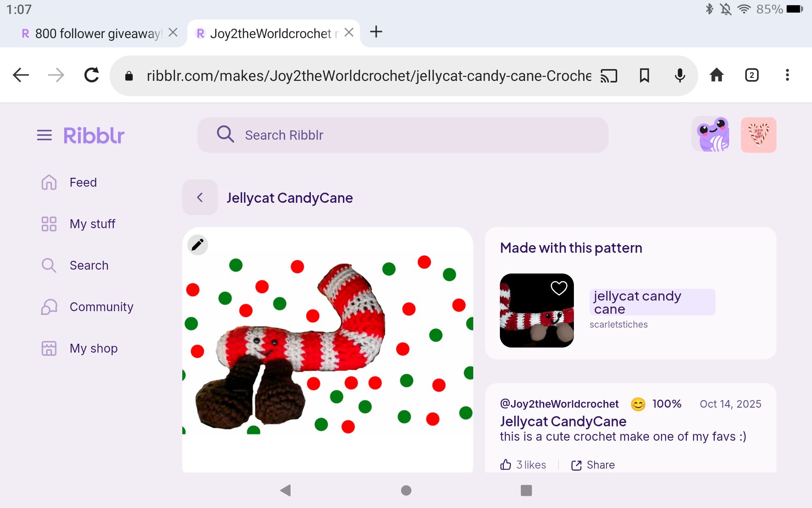Open the candy cane heart profile avatar
Image resolution: width=812 pixels, height=508 pixels.
click(758, 135)
